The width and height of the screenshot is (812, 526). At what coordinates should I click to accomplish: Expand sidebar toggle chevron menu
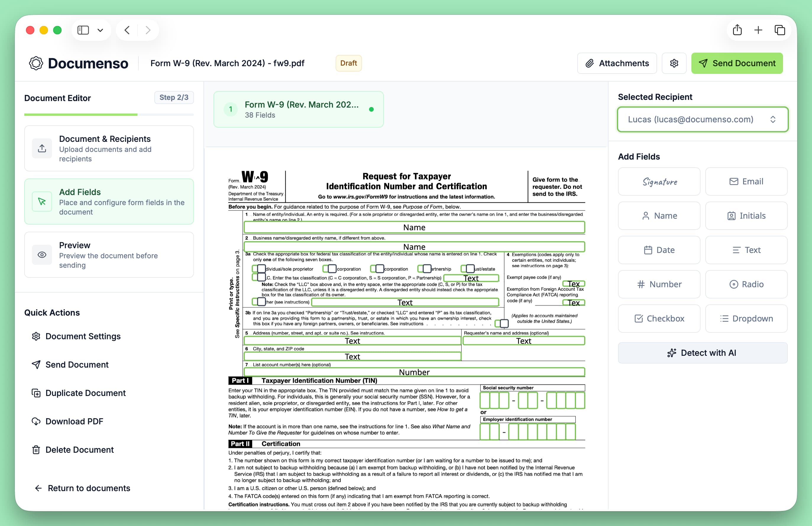(x=100, y=30)
